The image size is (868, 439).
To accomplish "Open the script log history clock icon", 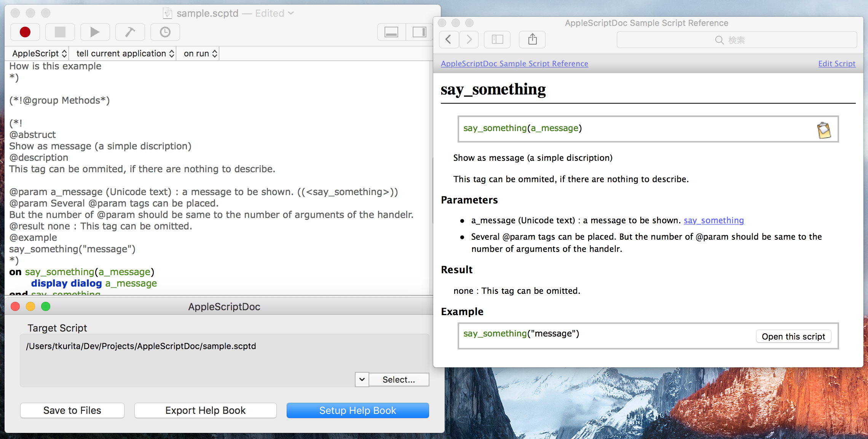I will coord(165,32).
